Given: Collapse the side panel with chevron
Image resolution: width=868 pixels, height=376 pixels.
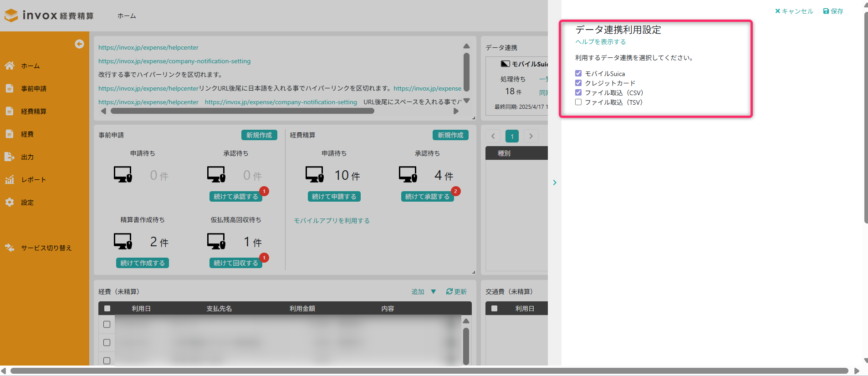Looking at the screenshot, I should click(555, 183).
